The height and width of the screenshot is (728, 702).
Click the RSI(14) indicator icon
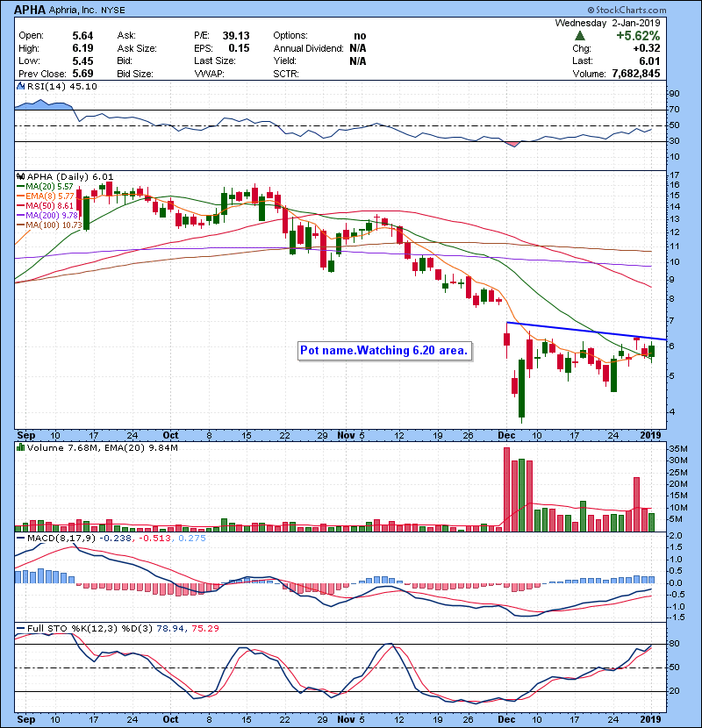pos(20,86)
